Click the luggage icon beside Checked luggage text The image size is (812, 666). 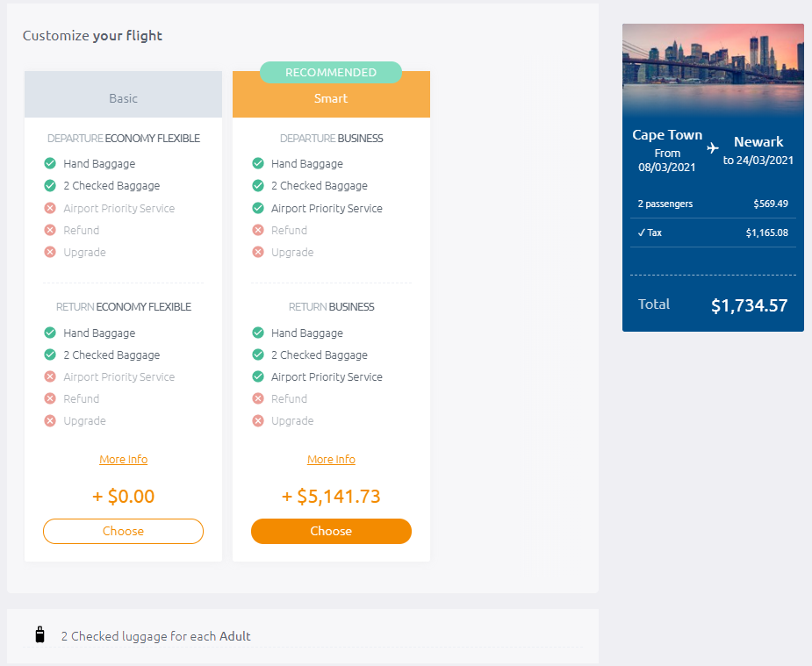[40, 635]
